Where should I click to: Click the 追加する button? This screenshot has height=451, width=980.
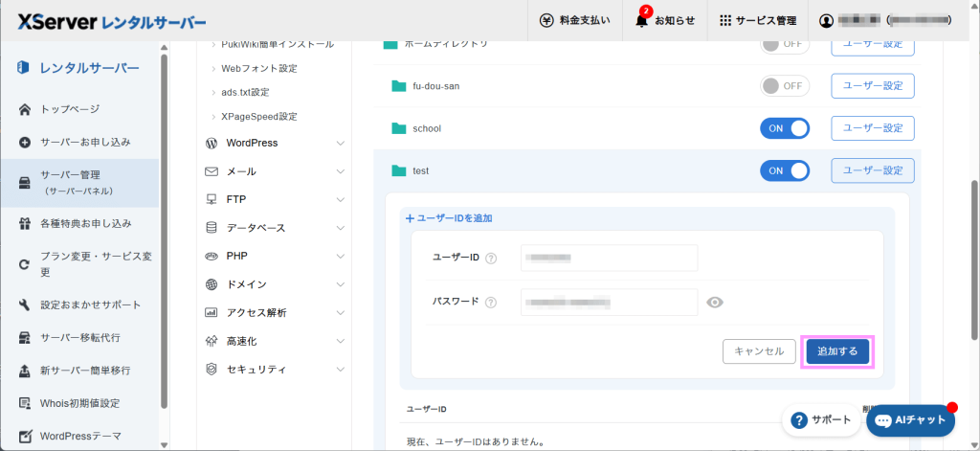pos(837,351)
